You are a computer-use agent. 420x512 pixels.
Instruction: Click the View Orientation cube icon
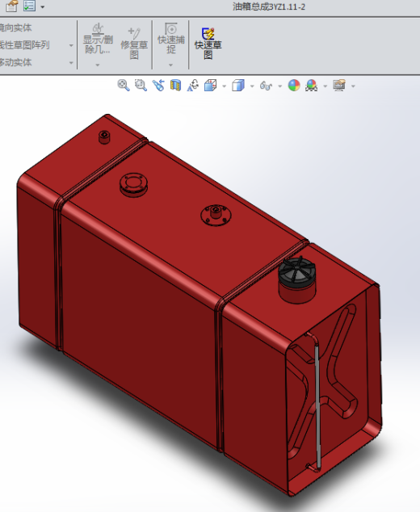tap(210, 86)
